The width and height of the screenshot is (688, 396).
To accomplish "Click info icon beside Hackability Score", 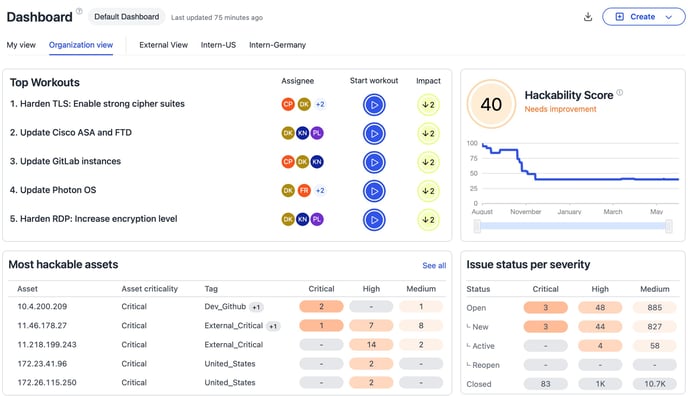I will 620,92.
